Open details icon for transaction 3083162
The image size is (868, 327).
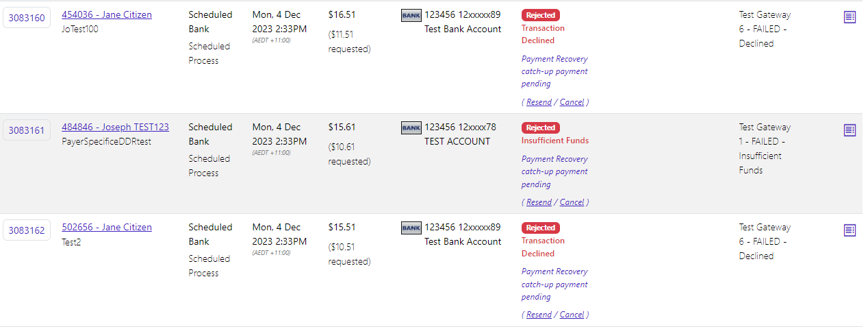click(x=850, y=230)
